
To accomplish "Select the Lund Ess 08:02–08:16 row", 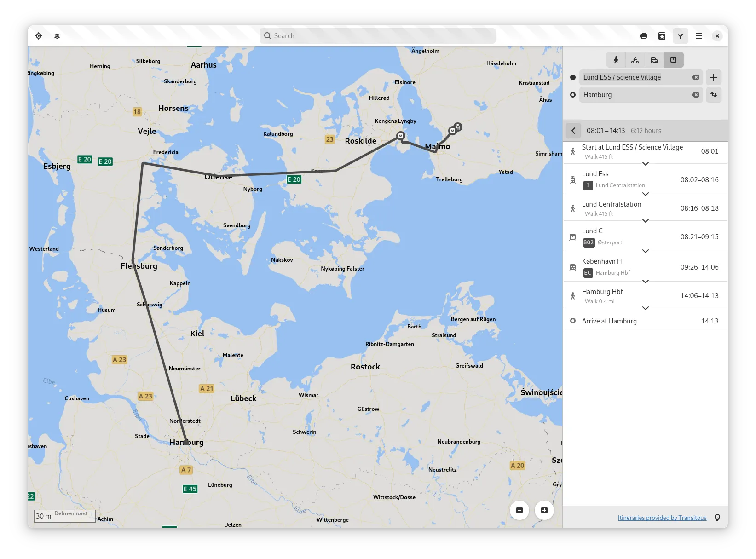I will [646, 179].
